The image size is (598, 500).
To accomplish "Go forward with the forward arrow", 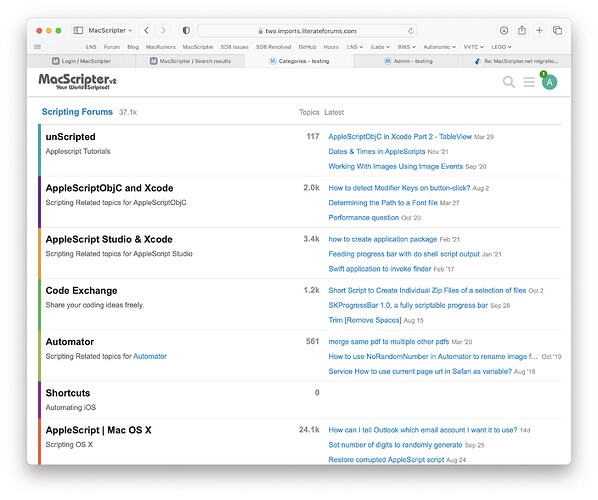I will [x=163, y=31].
